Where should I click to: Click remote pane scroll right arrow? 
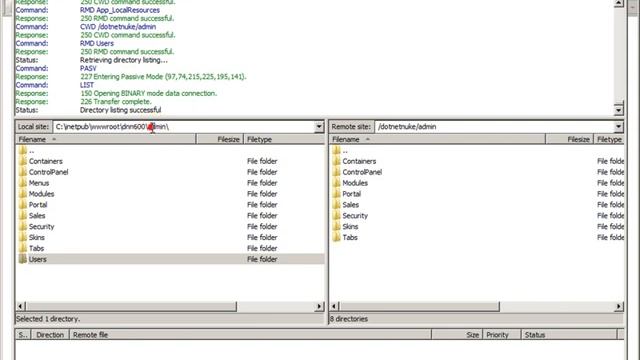(619, 306)
